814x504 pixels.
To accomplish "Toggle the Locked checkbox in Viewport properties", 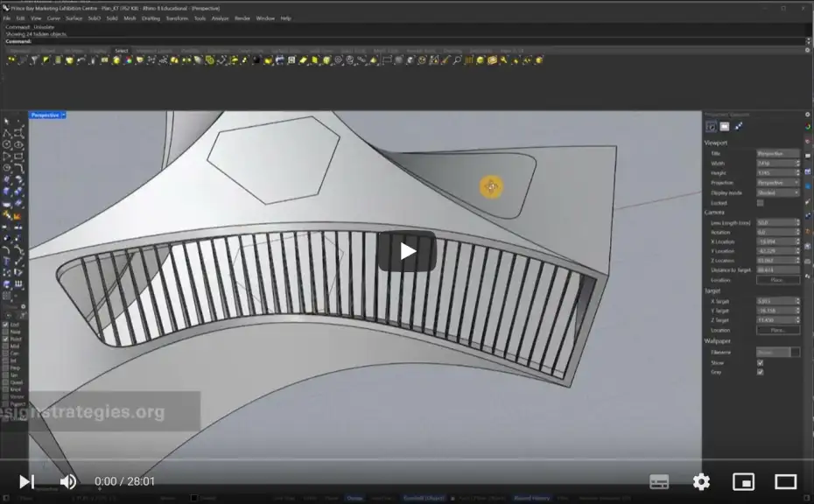I will pos(759,203).
